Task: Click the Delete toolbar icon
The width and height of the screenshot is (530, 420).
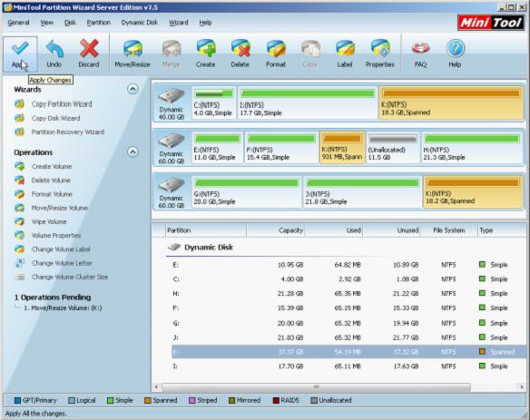Action: [x=240, y=54]
